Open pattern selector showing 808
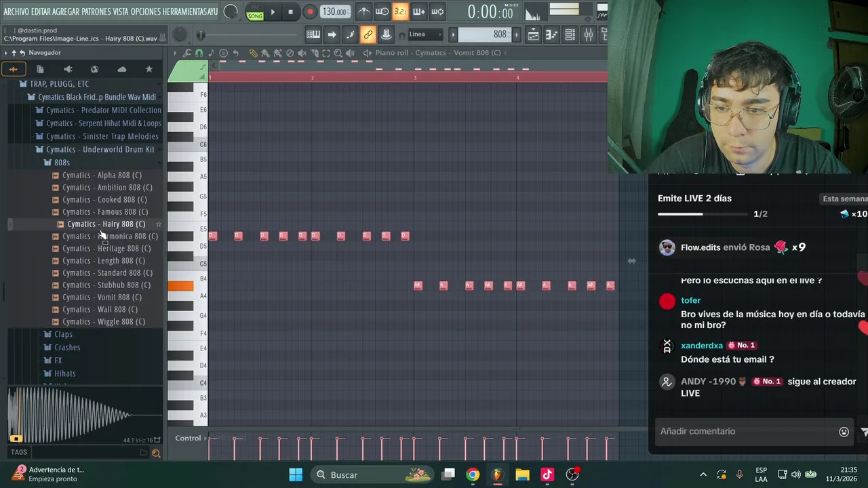This screenshot has height=488, width=868. tap(484, 35)
